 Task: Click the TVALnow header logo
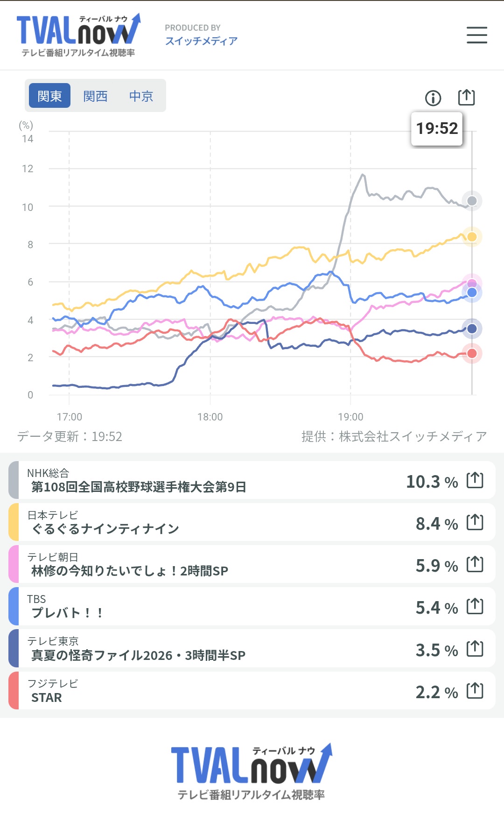pos(78,35)
